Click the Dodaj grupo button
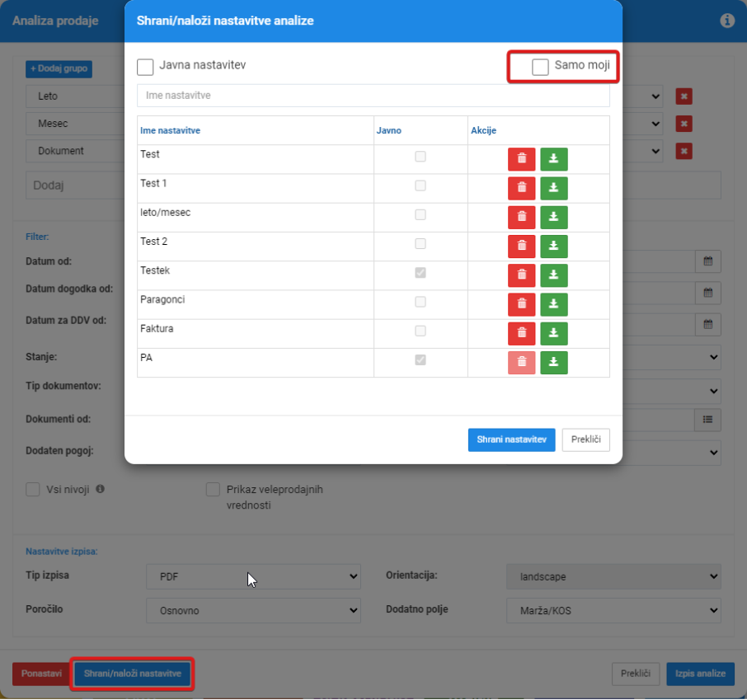 pos(59,68)
